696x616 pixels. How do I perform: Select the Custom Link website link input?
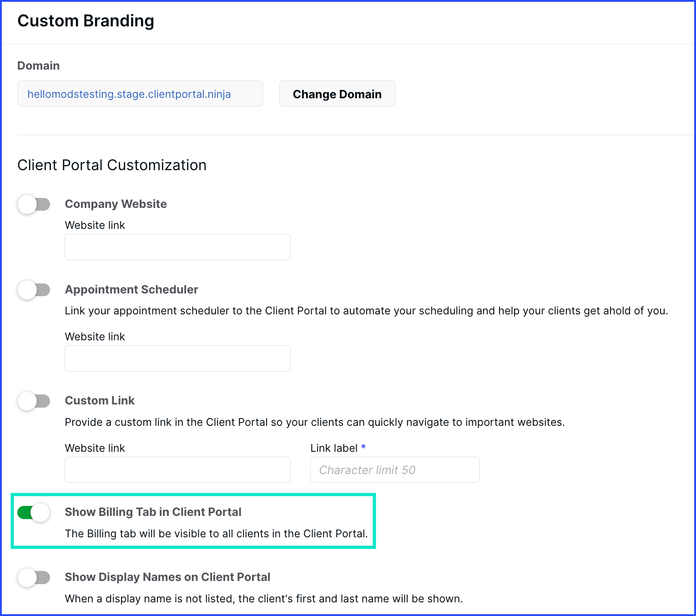[x=177, y=470]
